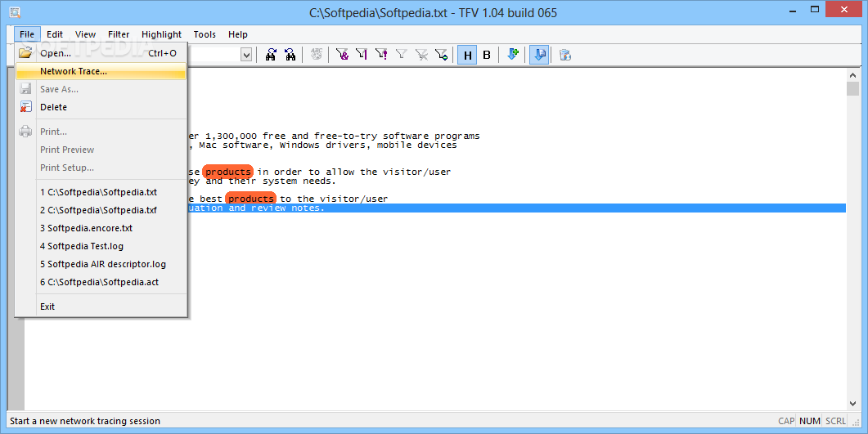Toggle the B toolbar button

pyautogui.click(x=487, y=55)
